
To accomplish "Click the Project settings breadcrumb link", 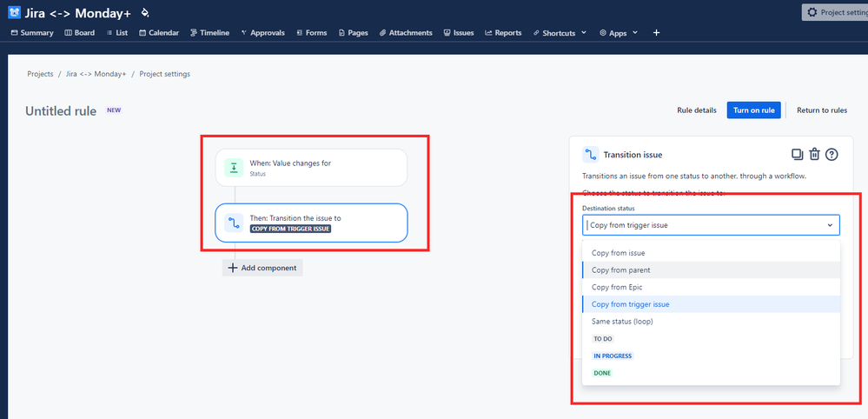I will click(165, 74).
